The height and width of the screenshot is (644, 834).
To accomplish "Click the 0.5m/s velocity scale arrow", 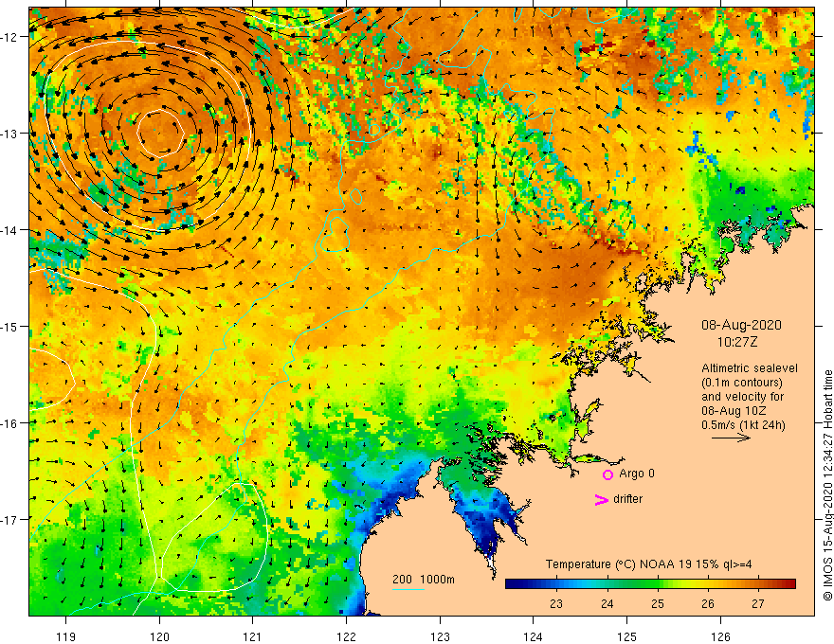I will click(x=731, y=438).
